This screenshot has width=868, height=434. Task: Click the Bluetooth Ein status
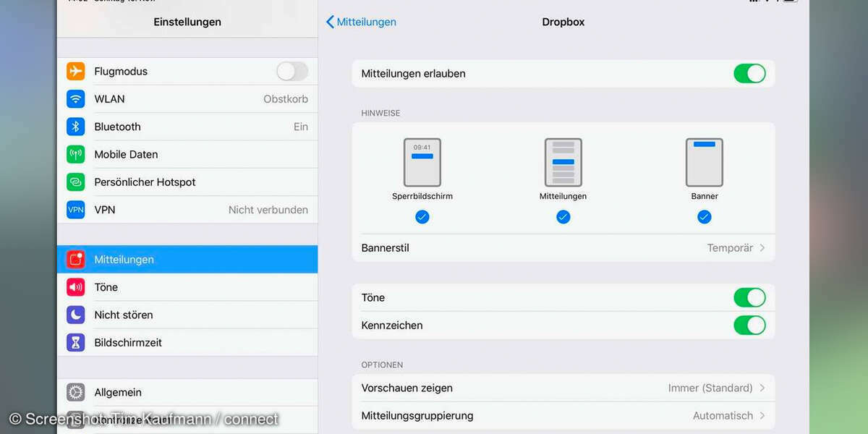click(x=301, y=127)
